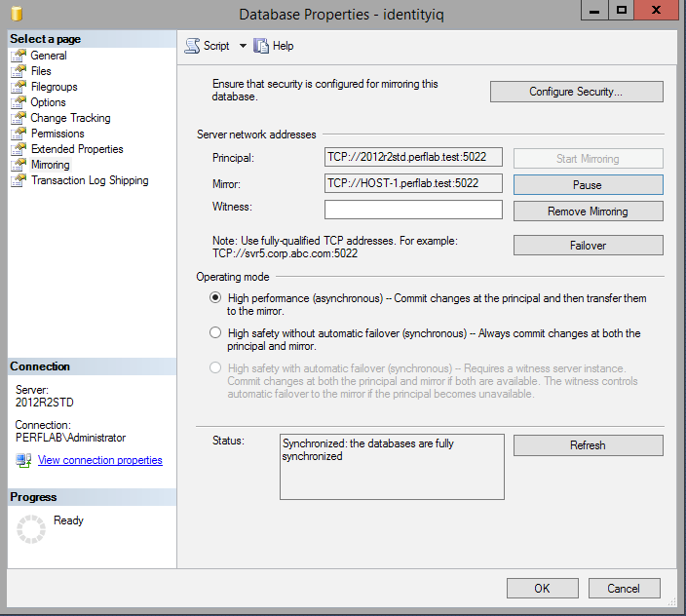686x616 pixels.
Task: Minimize the Database Properties window
Action: click(x=594, y=11)
